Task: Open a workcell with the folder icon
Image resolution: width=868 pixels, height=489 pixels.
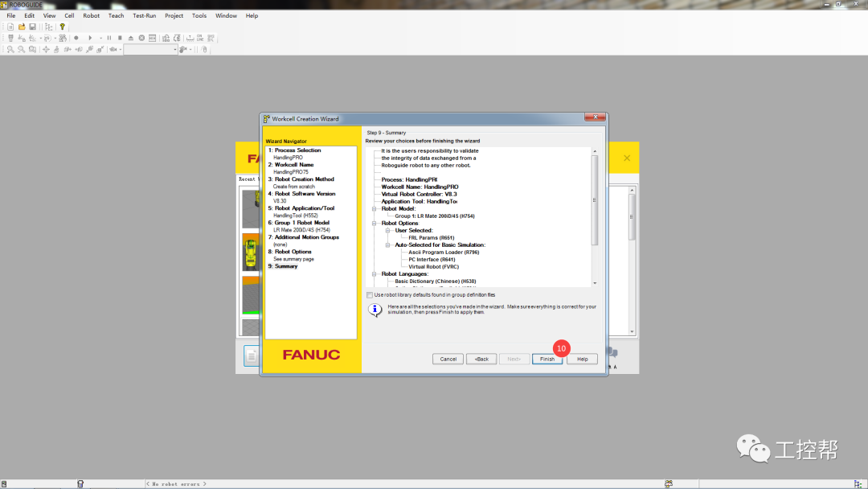Action: [x=22, y=27]
